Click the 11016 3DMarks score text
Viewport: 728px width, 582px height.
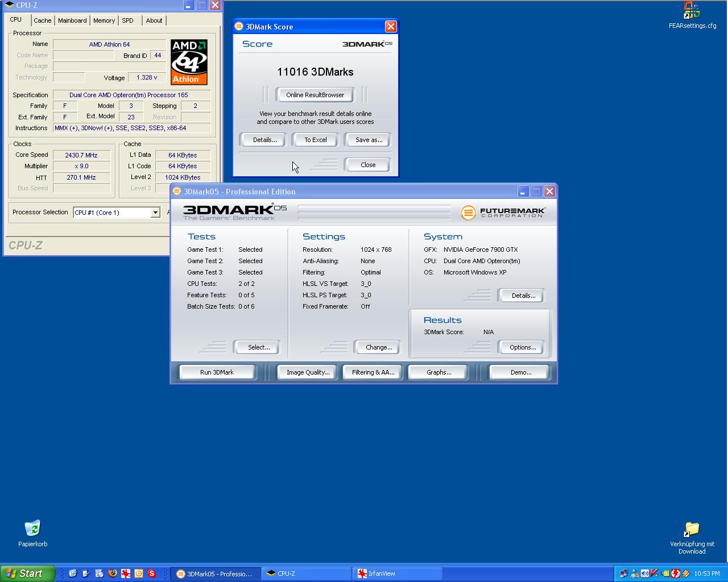(315, 72)
